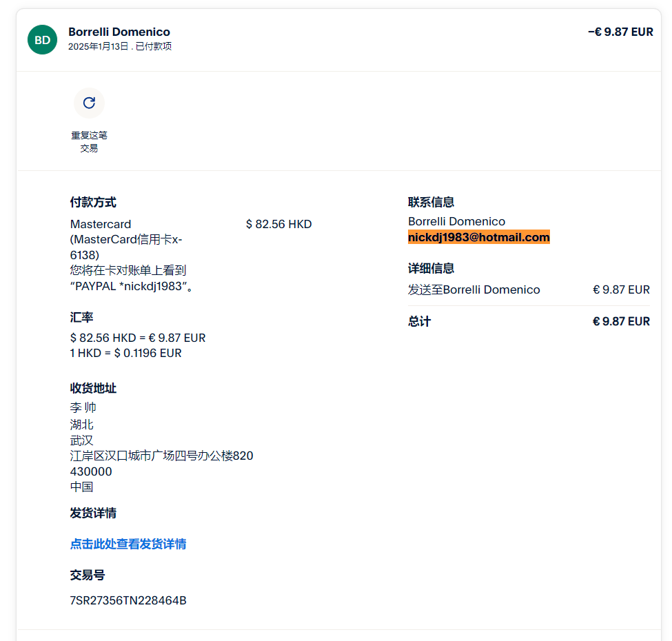Viewport: 672px width, 641px height.
Task: Click the 总计 total row label
Action: tap(419, 321)
